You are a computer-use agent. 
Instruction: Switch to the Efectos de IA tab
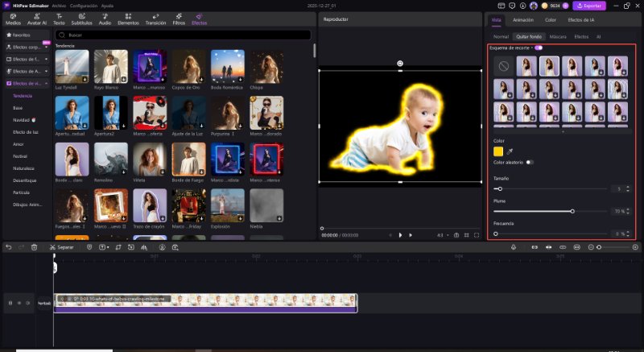[x=580, y=19]
